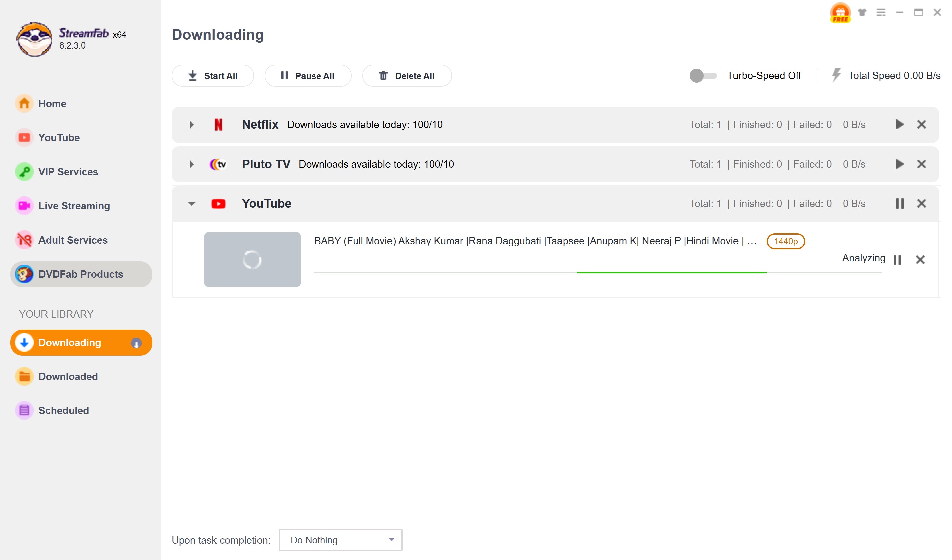The width and height of the screenshot is (952, 560).
Task: Click the YouTube sidebar play icon
Action: pyautogui.click(x=24, y=137)
